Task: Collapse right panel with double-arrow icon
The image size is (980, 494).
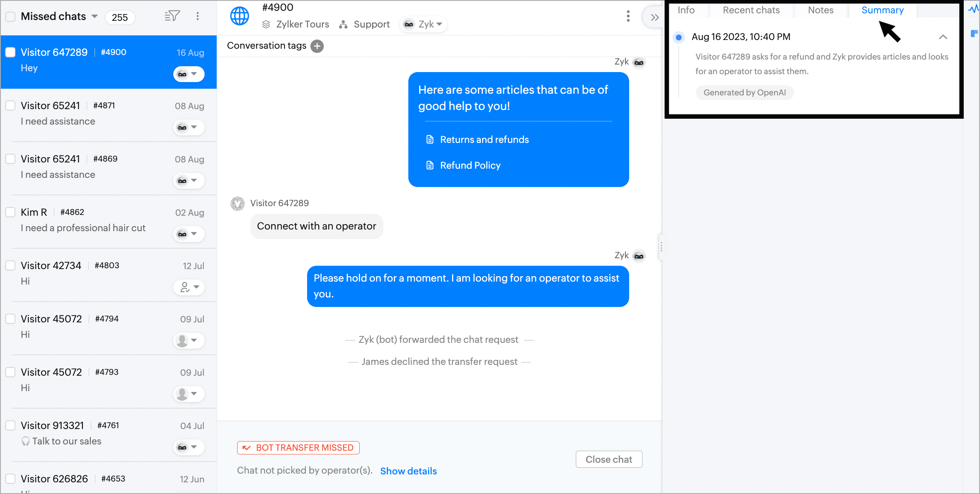Action: pyautogui.click(x=655, y=17)
